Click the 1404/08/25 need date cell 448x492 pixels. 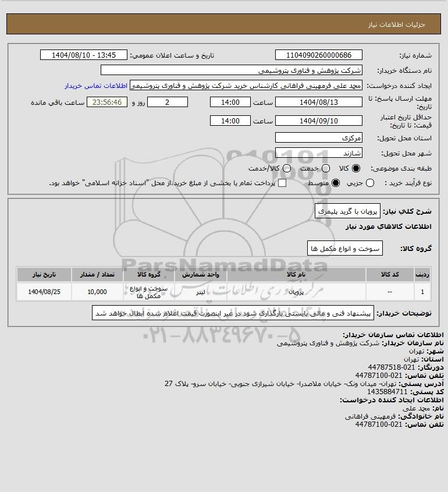44,292
